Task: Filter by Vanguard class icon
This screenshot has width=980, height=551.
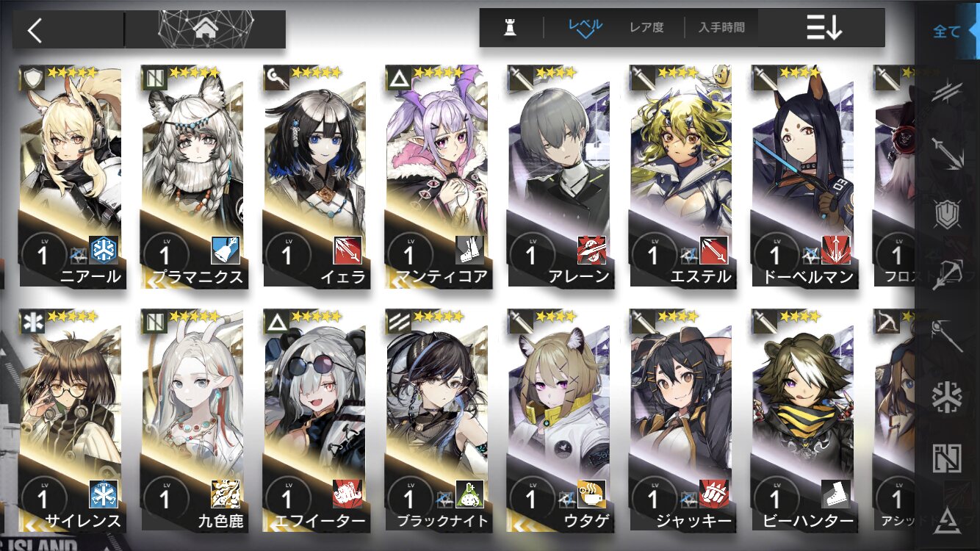Action: coord(948,93)
